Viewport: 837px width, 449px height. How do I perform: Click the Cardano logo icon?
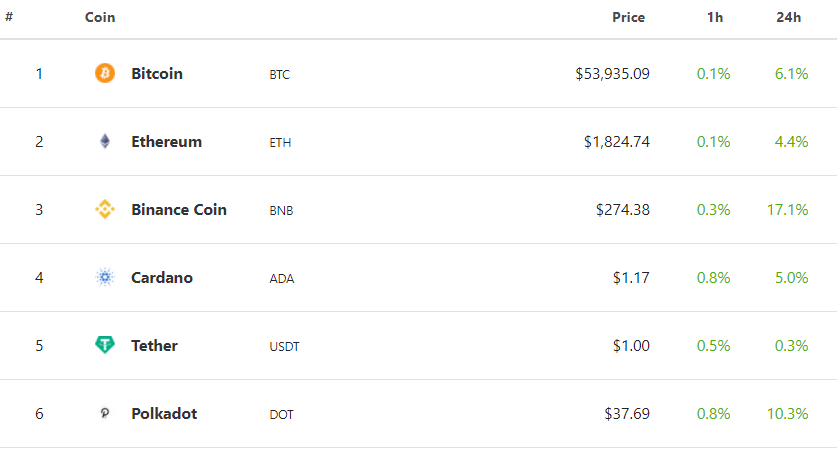[105, 277]
